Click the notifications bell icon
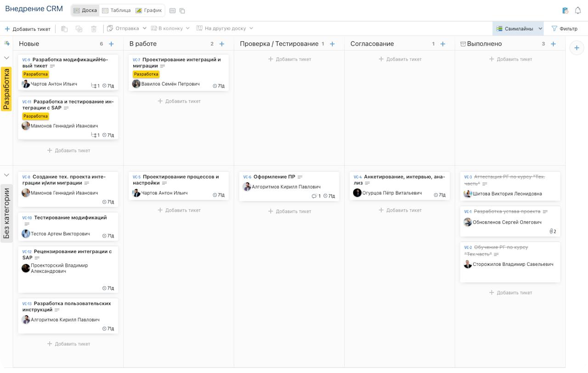The image size is (588, 373). [578, 10]
